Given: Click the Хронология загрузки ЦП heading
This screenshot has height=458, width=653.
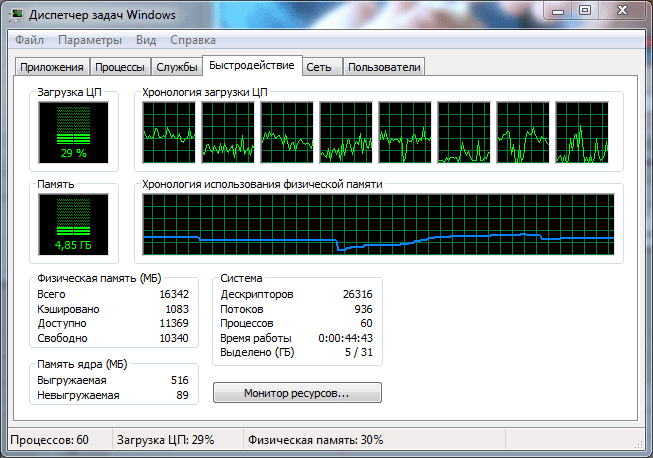Looking at the screenshot, I should click(x=205, y=92).
